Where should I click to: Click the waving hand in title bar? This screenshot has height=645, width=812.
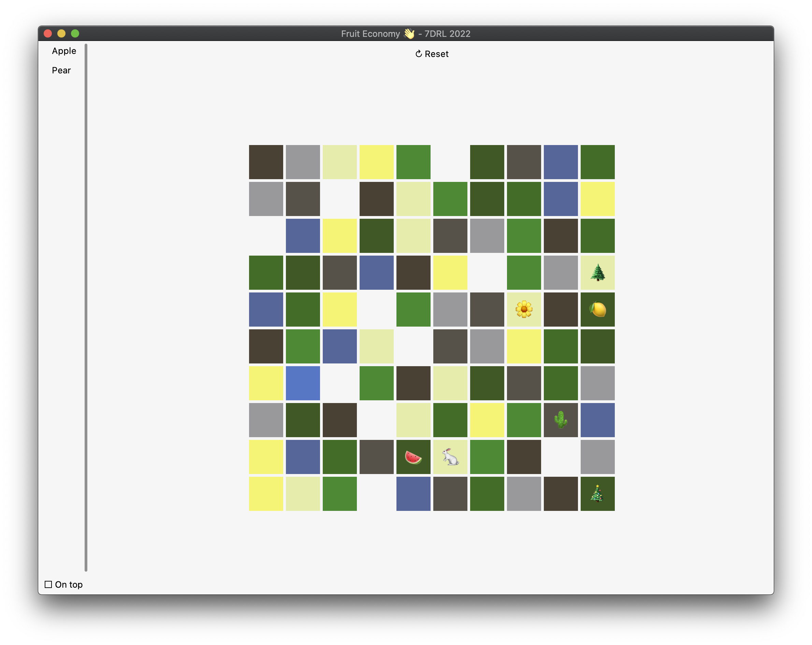pyautogui.click(x=409, y=33)
